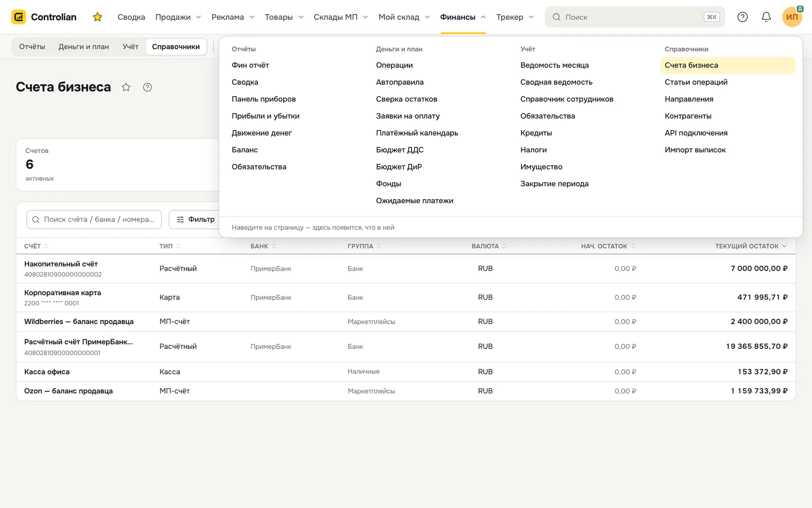812x508 pixels.
Task: Open the Накопительный счёт account row
Action: [406, 269]
